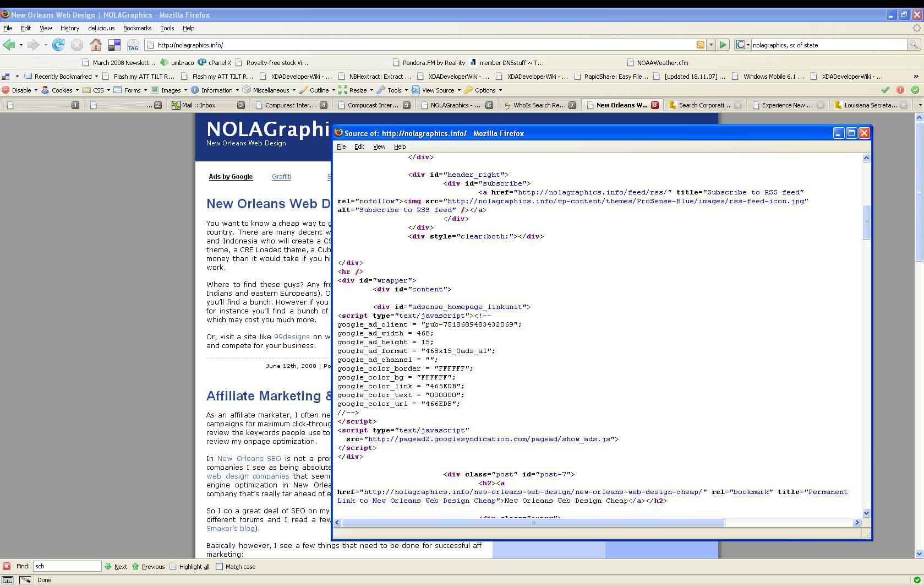The height and width of the screenshot is (586, 924).
Task: Click the source window horizontal scrollbar
Action: click(x=533, y=522)
